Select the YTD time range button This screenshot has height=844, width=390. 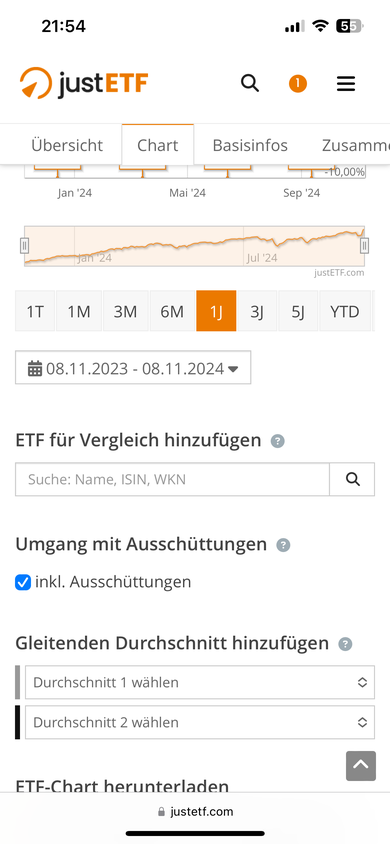pos(345,311)
